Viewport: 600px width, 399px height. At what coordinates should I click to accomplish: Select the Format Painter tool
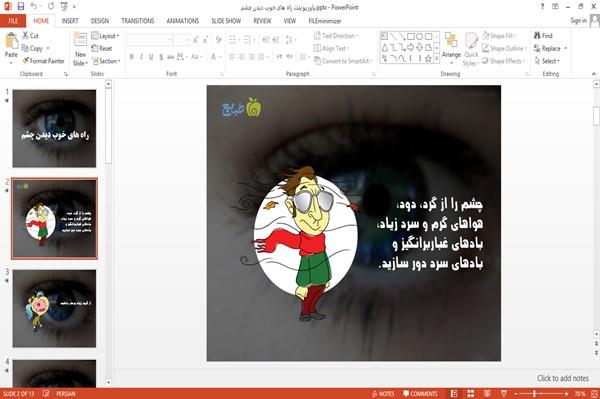(44, 61)
